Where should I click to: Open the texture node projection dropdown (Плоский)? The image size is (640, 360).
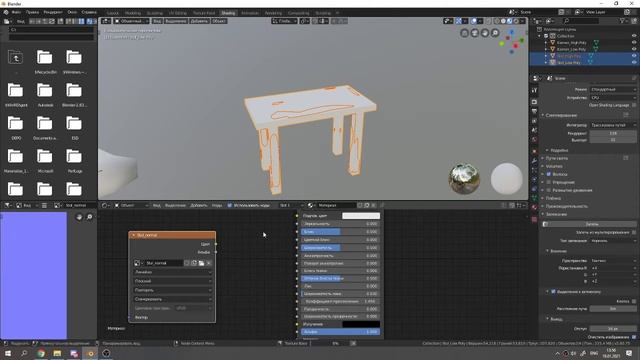pyautogui.click(x=173, y=281)
